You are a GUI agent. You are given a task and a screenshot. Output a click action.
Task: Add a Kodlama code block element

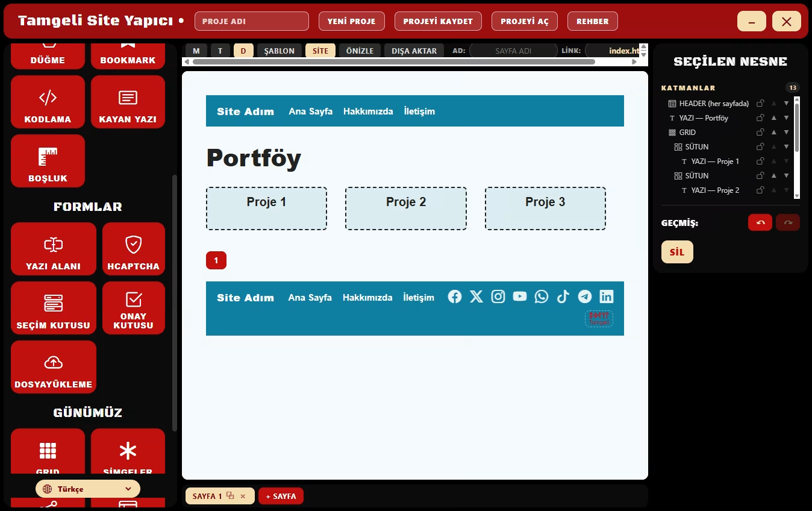48,102
